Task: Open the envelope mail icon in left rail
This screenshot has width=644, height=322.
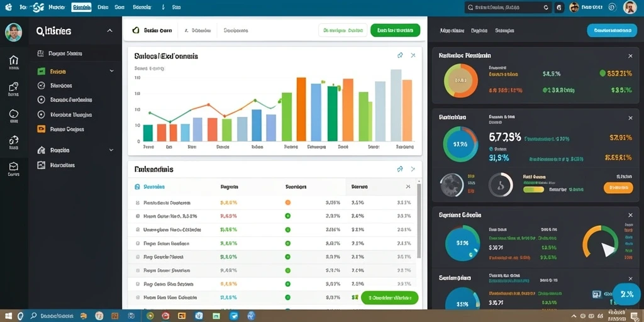Action: click(14, 166)
